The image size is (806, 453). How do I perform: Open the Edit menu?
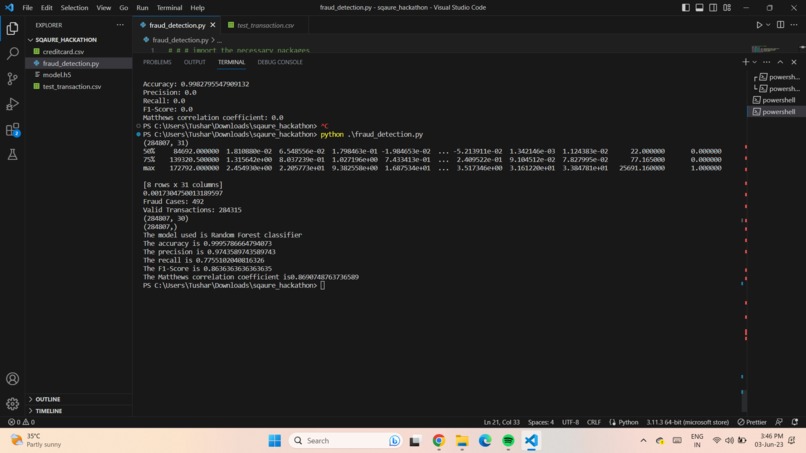[x=46, y=8]
